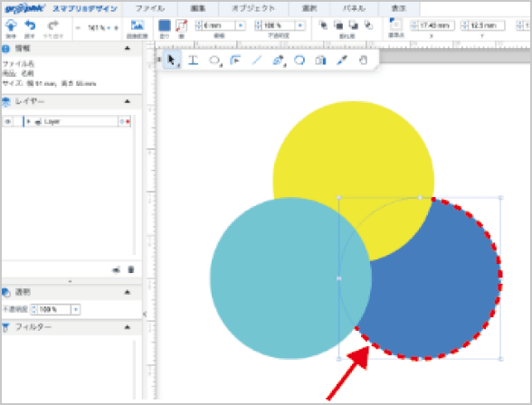The image size is (532, 405).
Task: Click the stroke width input field
Action: coord(219,25)
